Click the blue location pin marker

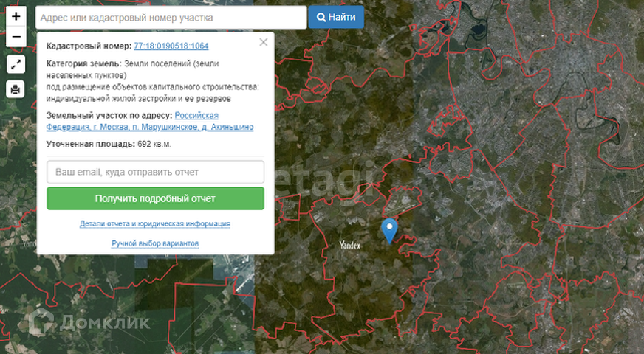389,231
